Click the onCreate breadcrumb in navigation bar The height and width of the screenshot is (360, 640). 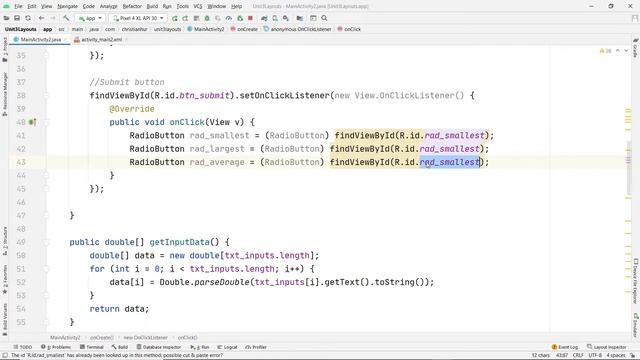pyautogui.click(x=244, y=29)
